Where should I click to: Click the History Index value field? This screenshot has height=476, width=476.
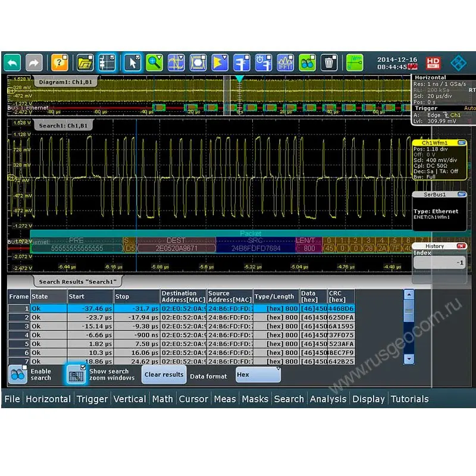tap(439, 262)
